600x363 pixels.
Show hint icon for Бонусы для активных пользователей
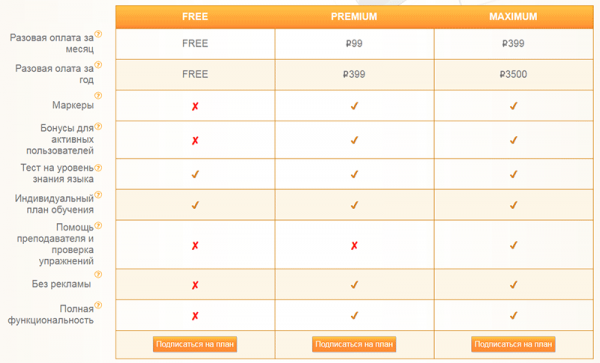98,126
